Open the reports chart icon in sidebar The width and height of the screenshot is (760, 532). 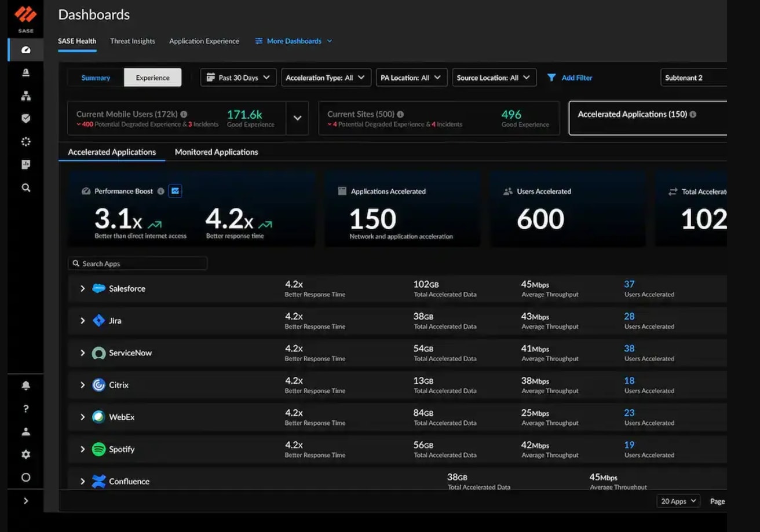(25, 165)
